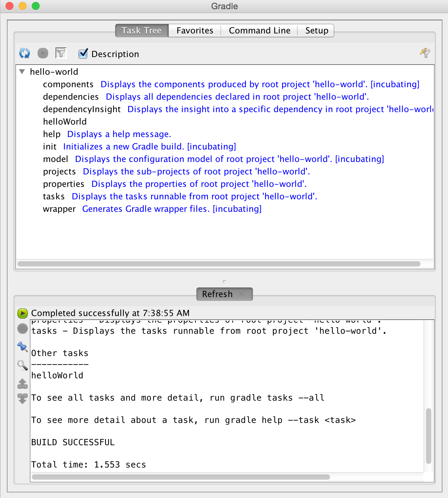Click 'BUILD SUCCESSFUL' in output

pos(73,442)
